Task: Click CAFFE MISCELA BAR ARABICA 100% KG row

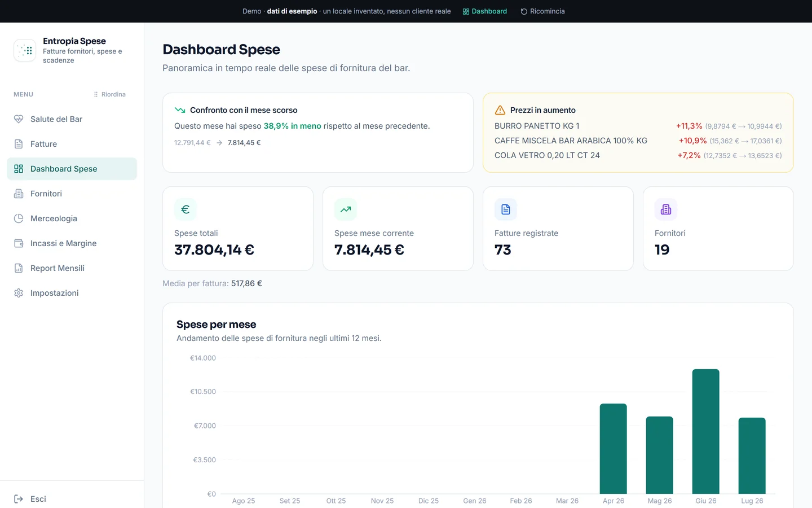Action: (x=638, y=141)
